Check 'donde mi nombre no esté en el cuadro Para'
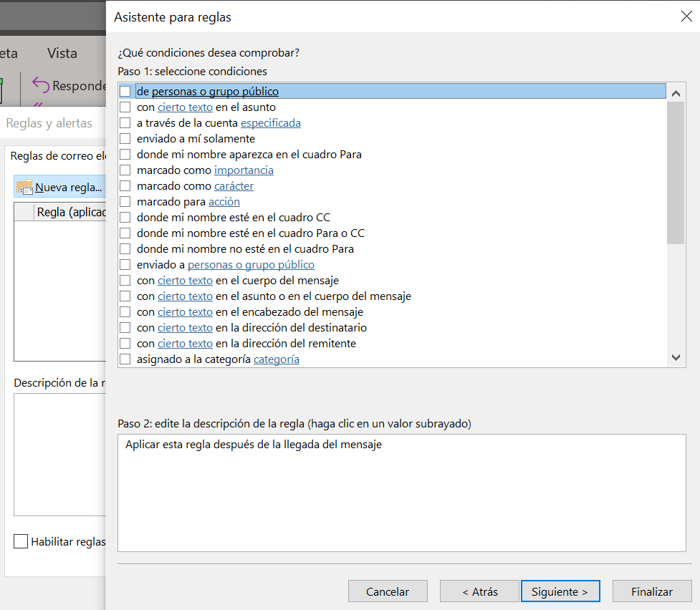Screen dimensions: 700x610 click(125, 248)
